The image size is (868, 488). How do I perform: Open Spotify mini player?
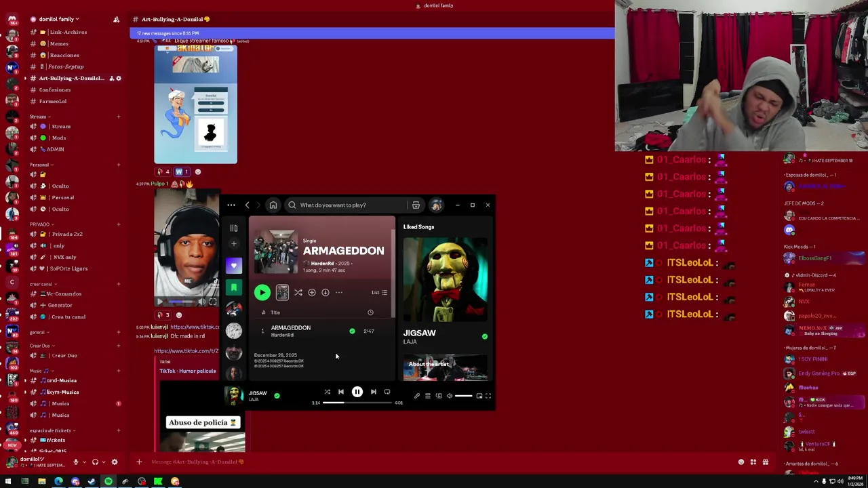tap(479, 396)
